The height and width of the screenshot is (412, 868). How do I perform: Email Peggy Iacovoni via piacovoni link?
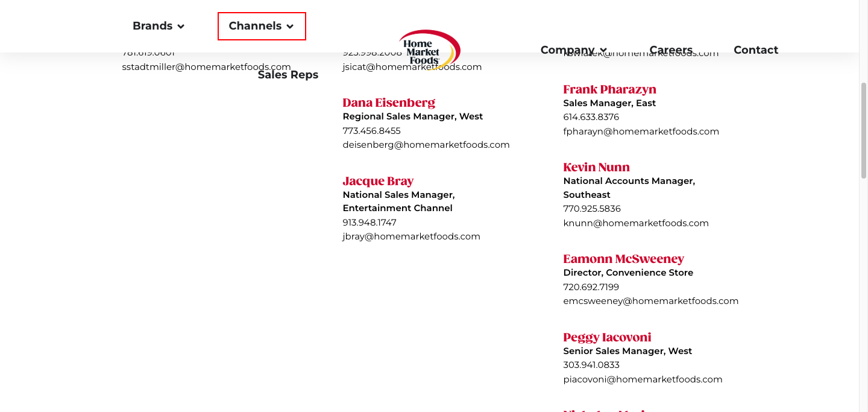(643, 379)
